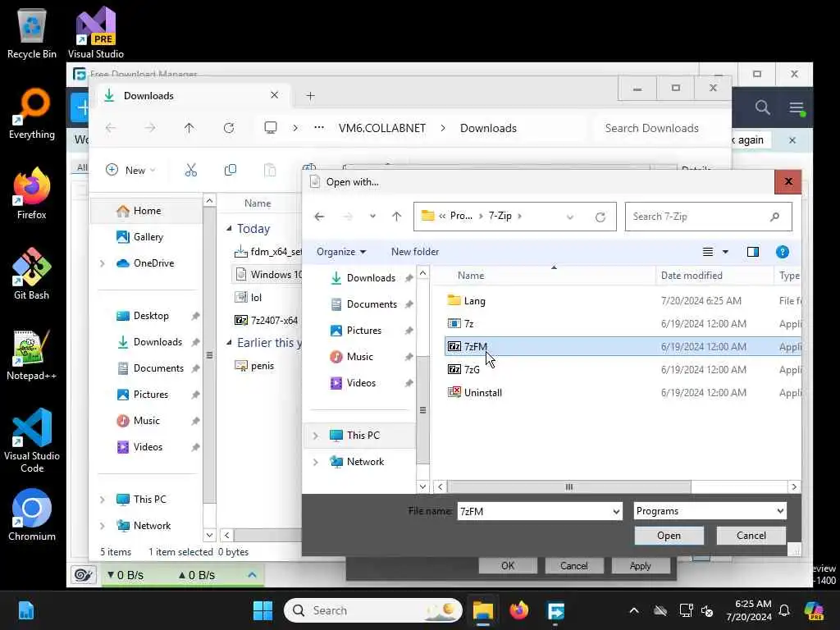Sort by Date modified column header

click(x=691, y=276)
